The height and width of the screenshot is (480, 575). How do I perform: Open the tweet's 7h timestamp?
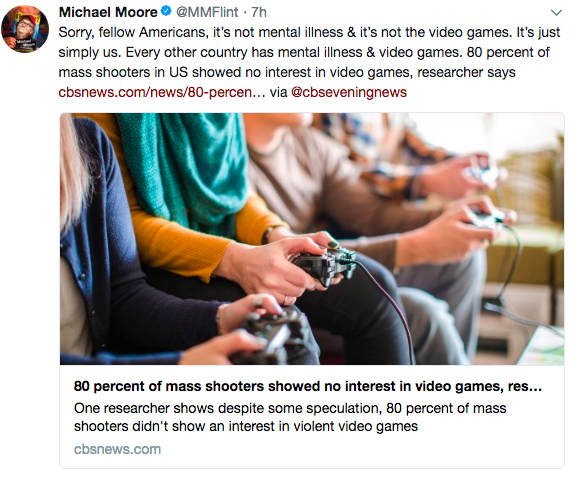point(259,12)
